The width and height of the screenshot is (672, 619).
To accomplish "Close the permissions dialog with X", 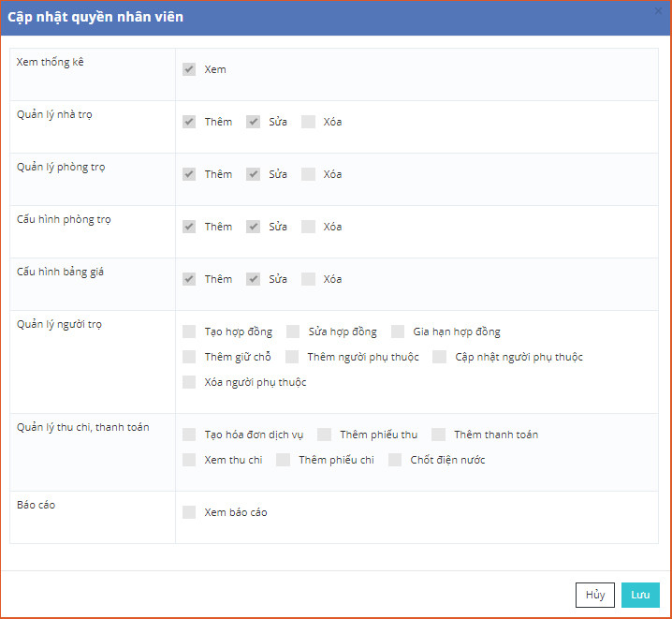I will coord(659,9).
